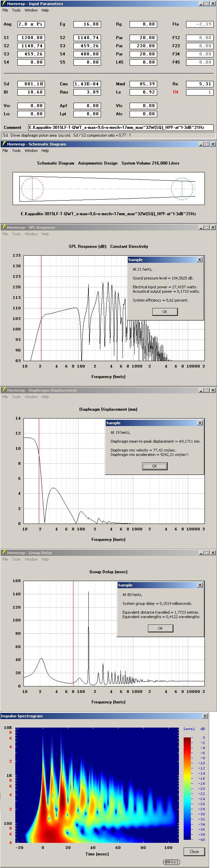
Task: Click green mouth circle in schematic diagram
Action: coord(182,189)
